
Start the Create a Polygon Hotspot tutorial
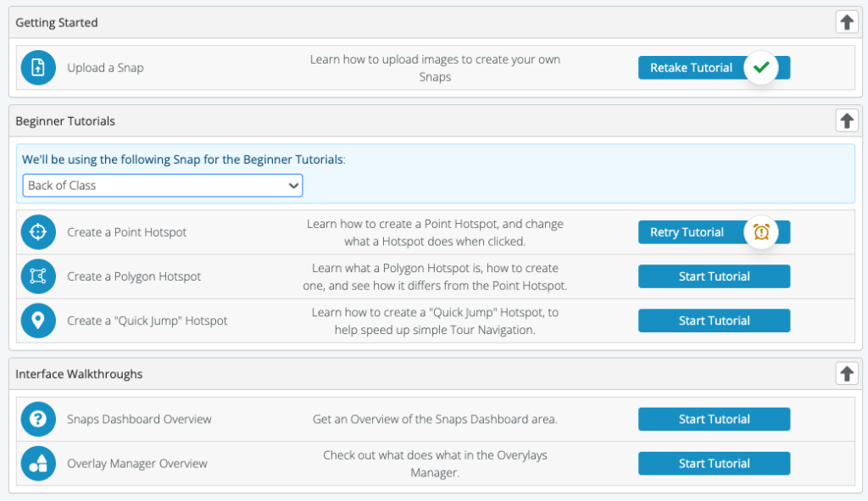714,276
